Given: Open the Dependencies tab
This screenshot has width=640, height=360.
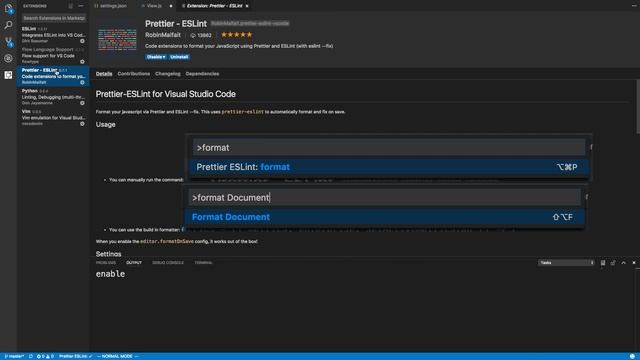Looking at the screenshot, I should pyautogui.click(x=202, y=74).
